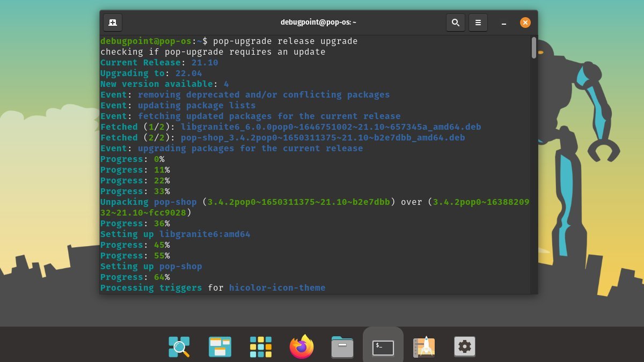
Task: Minimize the terminal window
Action: (x=503, y=23)
